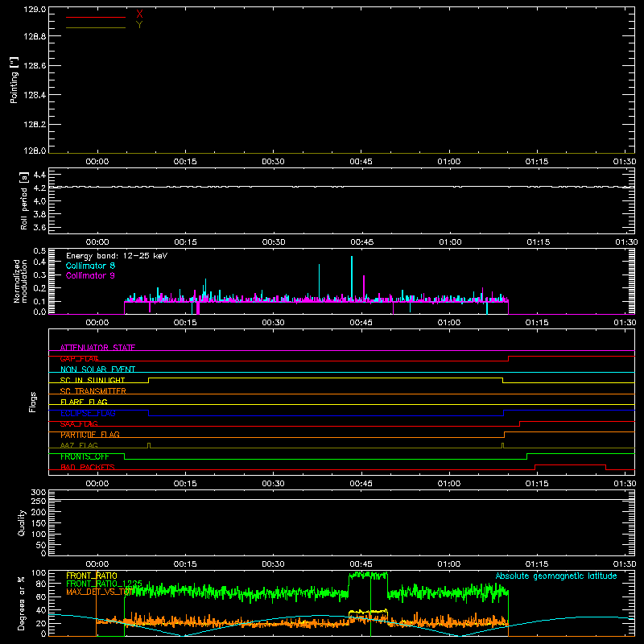
Task: Click the FRONT_RATIO_1235 legend label
Action: (105, 584)
